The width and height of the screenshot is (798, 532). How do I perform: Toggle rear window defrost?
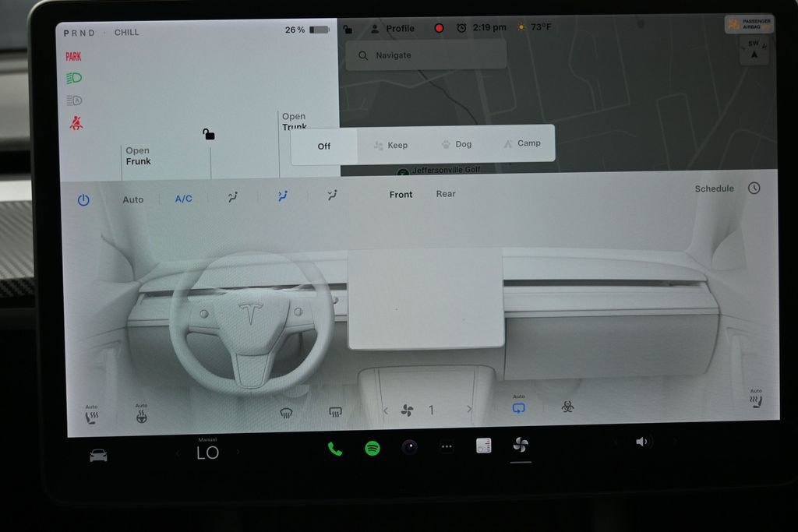click(335, 411)
